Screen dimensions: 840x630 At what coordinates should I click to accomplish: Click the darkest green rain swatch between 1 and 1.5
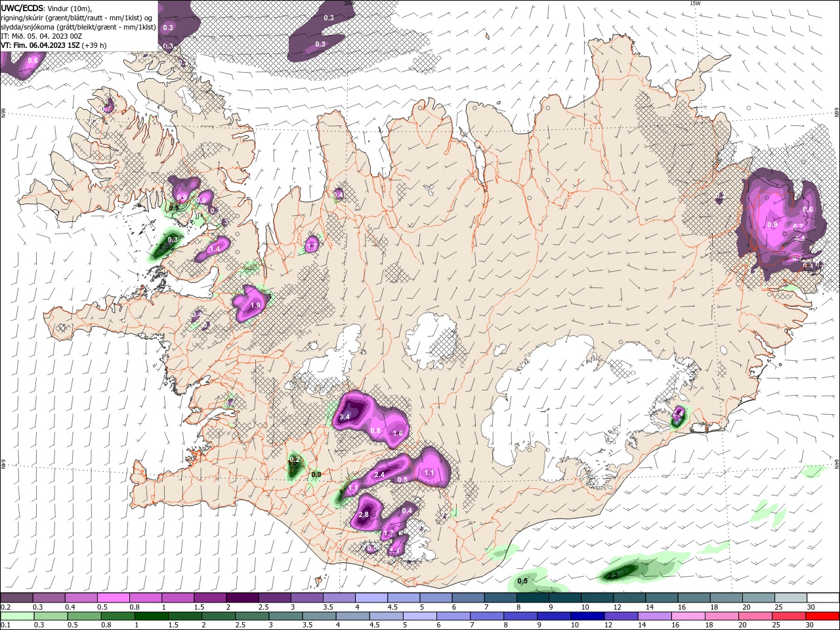[x=151, y=616]
